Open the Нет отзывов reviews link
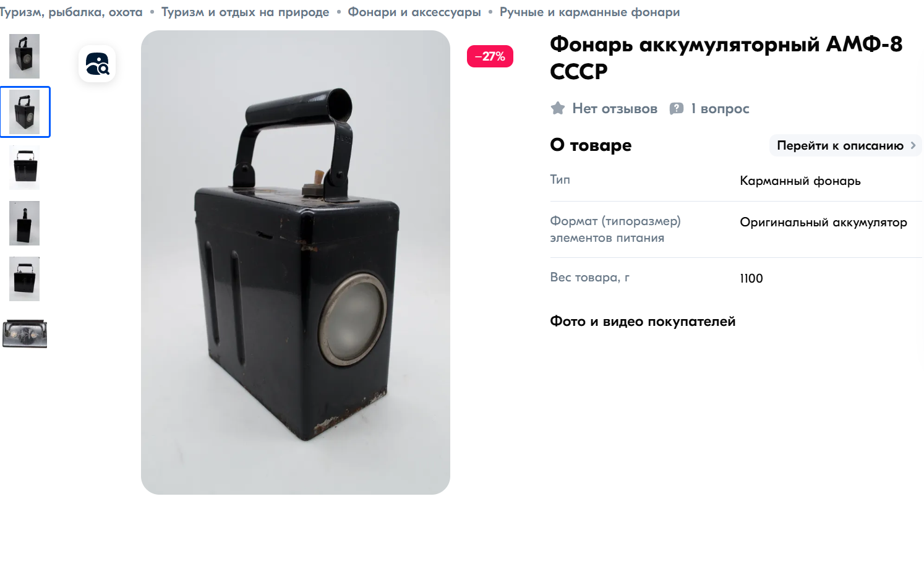This screenshot has width=924, height=585. (x=615, y=109)
